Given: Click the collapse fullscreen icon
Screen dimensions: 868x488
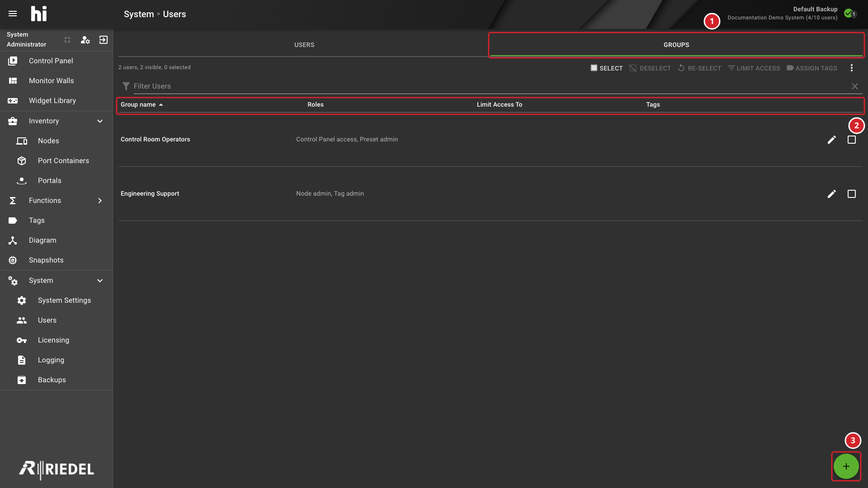Looking at the screenshot, I should coord(67,40).
